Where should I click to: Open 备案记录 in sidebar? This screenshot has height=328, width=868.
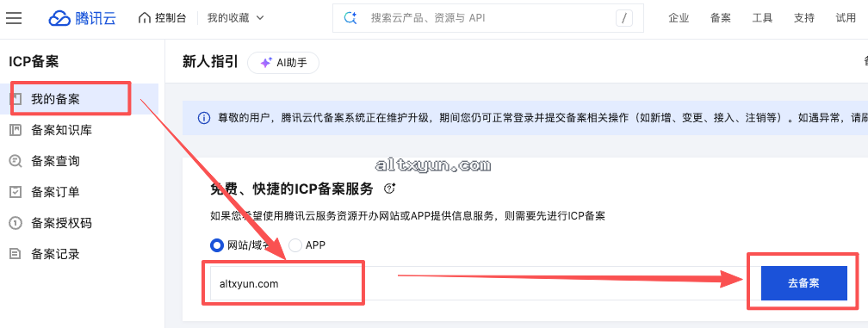point(79,255)
